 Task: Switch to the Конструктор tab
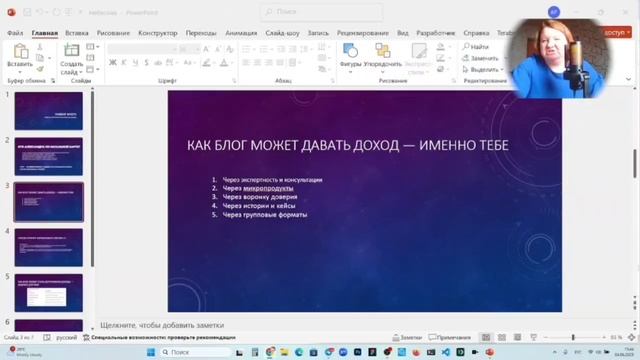tap(158, 33)
